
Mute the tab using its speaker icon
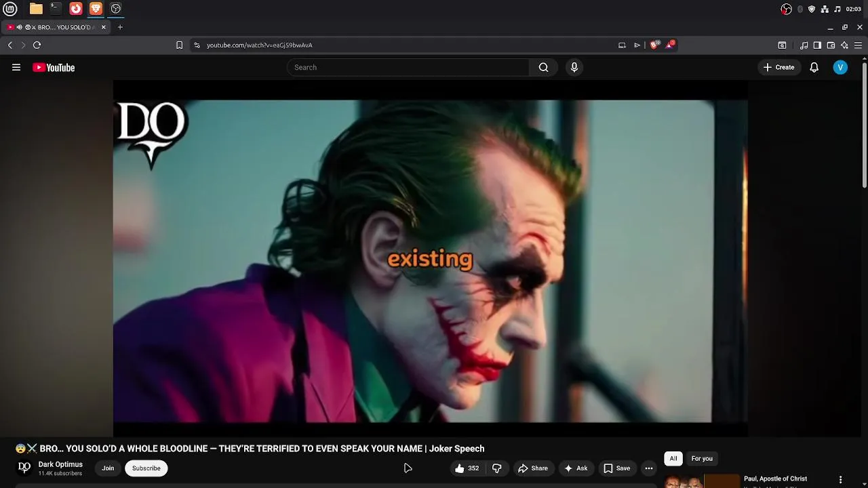19,27
